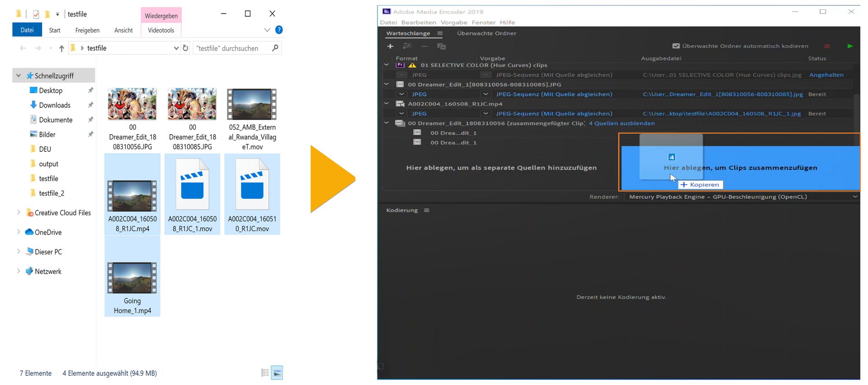This screenshot has width=868, height=385.
Task: Click the Angehalten status link
Action: (826, 75)
